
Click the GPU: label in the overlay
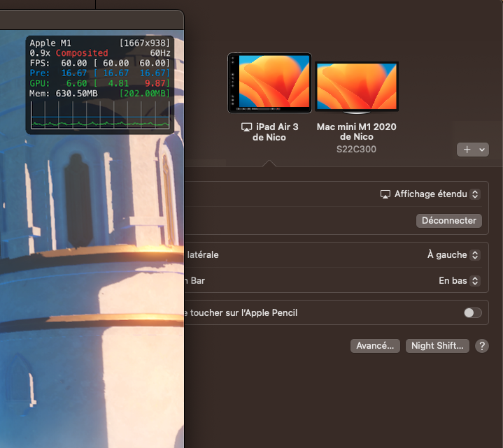point(40,83)
